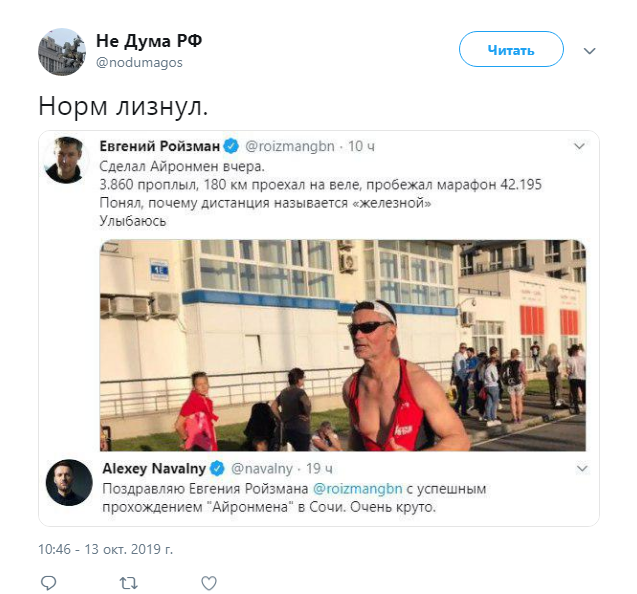Retweet this post using arrows icon
The height and width of the screenshot is (594, 637).
pyautogui.click(x=129, y=583)
